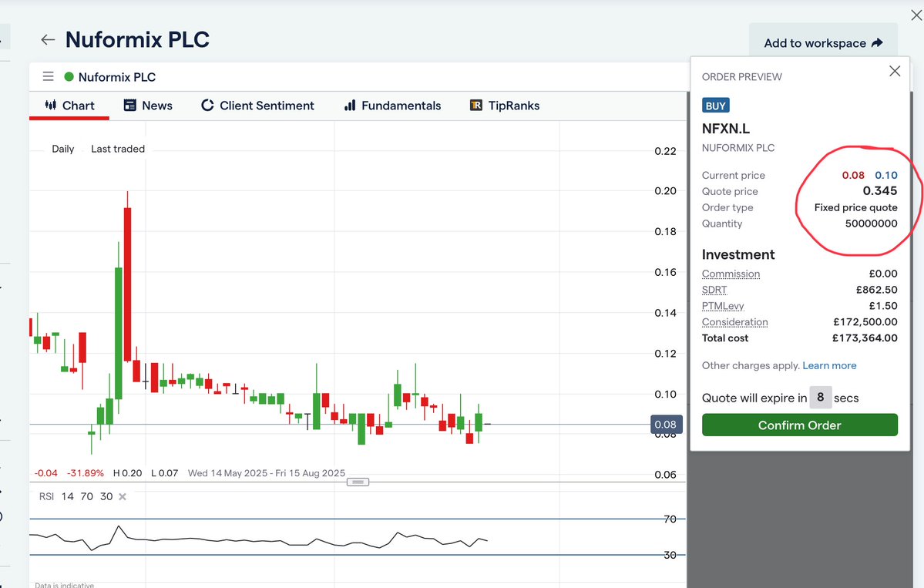
Task: Click the quote expiry countdown 8 box
Action: [820, 398]
